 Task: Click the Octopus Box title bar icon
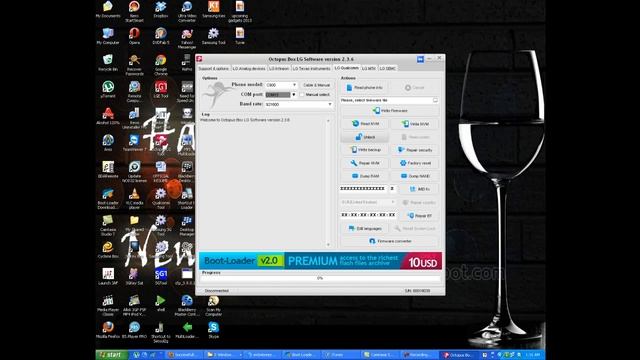point(199,59)
